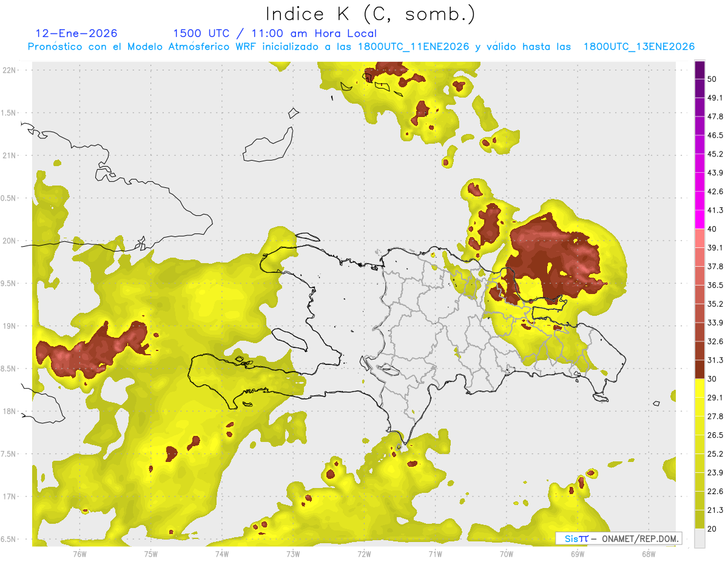This screenshot has height=562, width=728.
Task: Click the legend value '41.3'
Action: (715, 210)
